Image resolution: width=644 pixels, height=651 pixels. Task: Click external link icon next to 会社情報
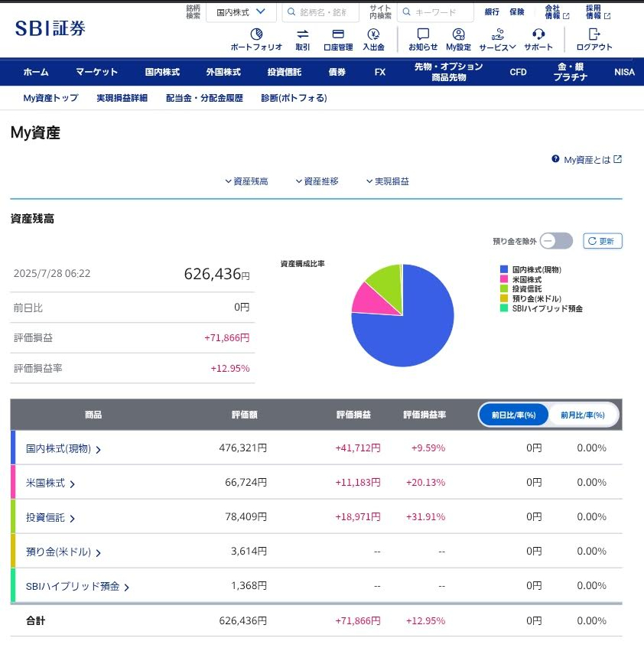click(x=566, y=16)
